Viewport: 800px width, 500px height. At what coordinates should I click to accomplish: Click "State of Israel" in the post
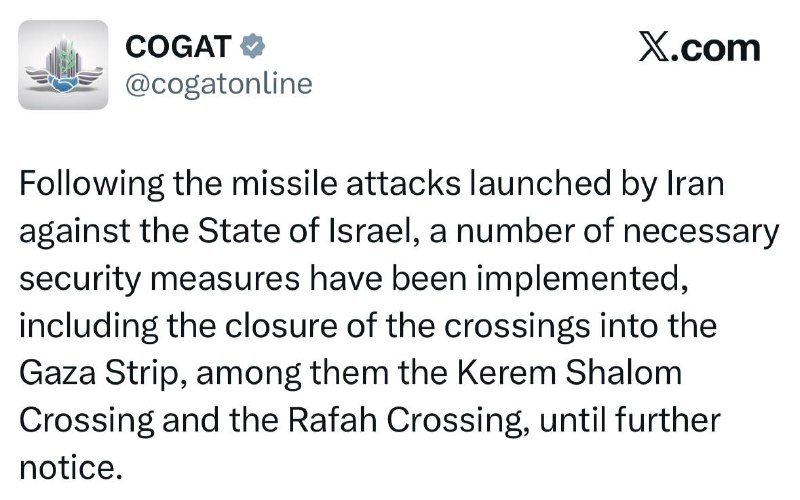(x=305, y=231)
